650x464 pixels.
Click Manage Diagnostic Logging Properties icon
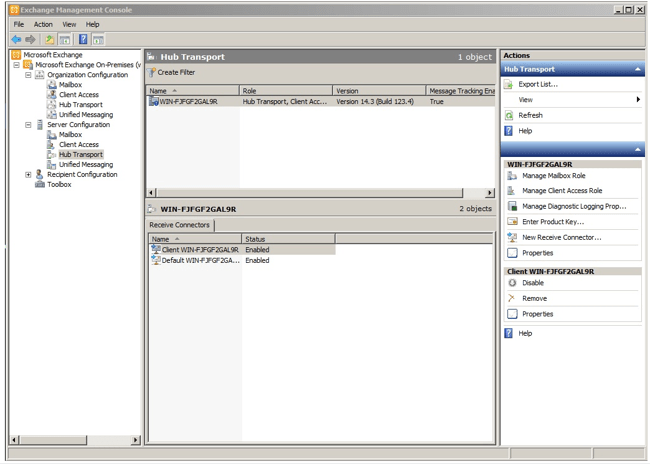(512, 206)
